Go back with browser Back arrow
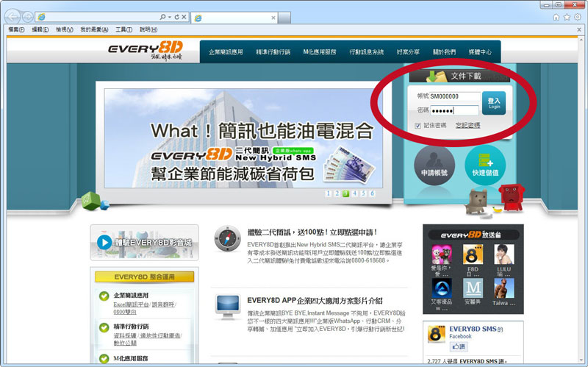The image size is (588, 367). click(12, 17)
